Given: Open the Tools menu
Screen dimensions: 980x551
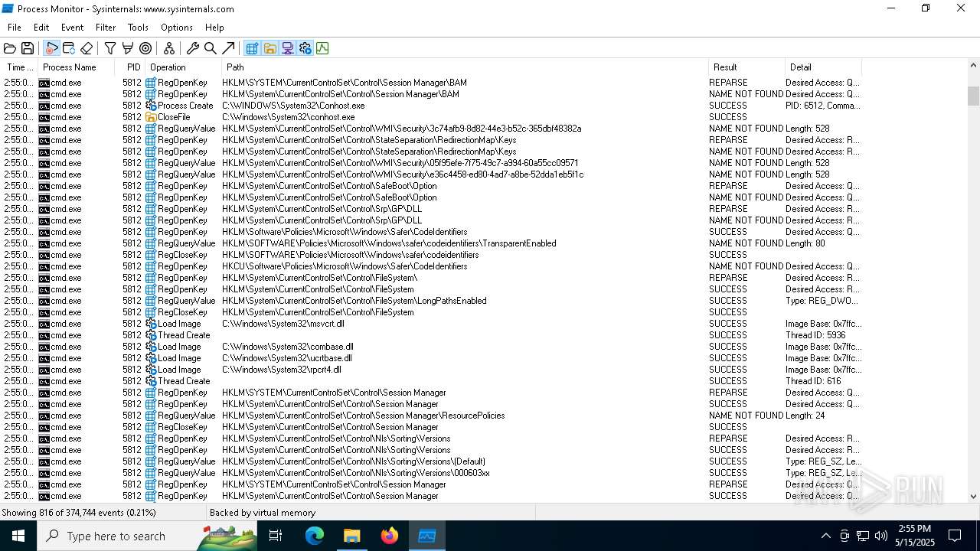Looking at the screenshot, I should point(138,28).
